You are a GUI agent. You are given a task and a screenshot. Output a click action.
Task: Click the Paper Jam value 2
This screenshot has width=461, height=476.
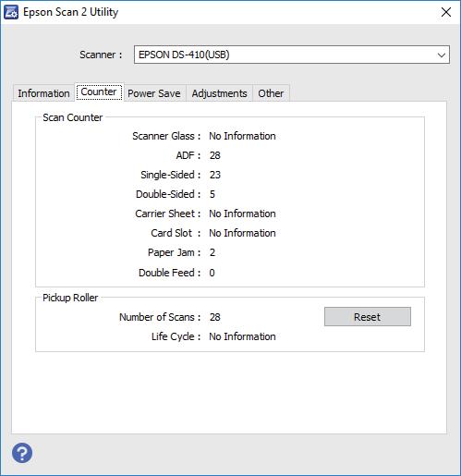tap(212, 252)
